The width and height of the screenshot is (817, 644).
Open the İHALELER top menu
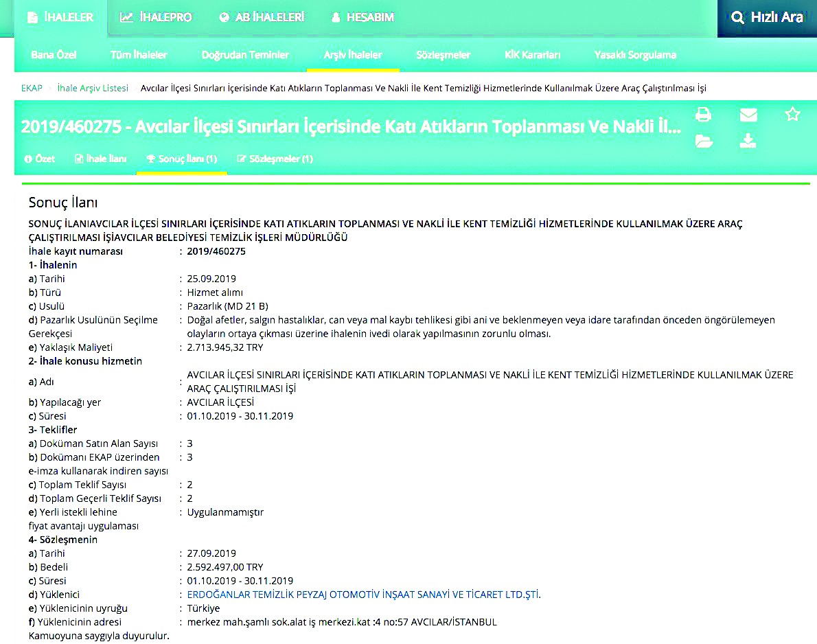point(60,18)
